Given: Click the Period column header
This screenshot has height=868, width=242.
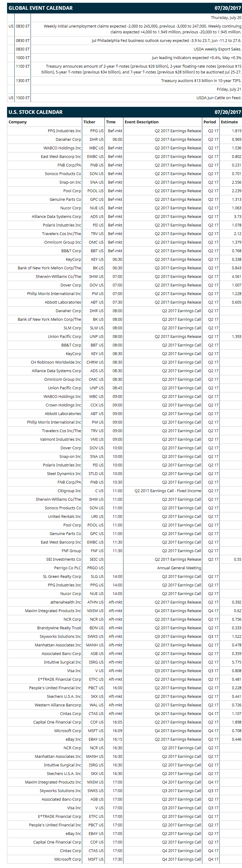Looking at the screenshot, I should click(211, 122).
